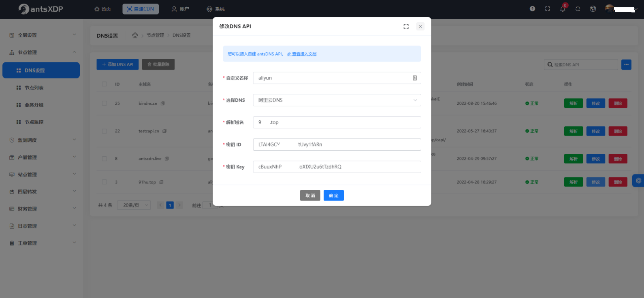Screen dimensions: 644x298
Task: Click the refresh icon in top bar
Action: [x=578, y=9]
